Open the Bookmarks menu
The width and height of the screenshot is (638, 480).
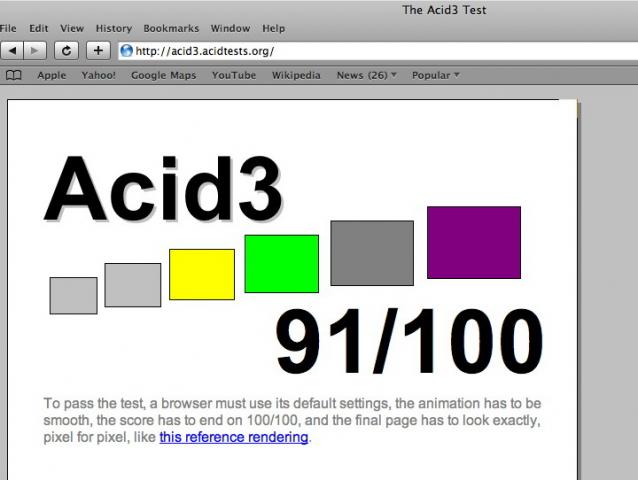coord(171,28)
